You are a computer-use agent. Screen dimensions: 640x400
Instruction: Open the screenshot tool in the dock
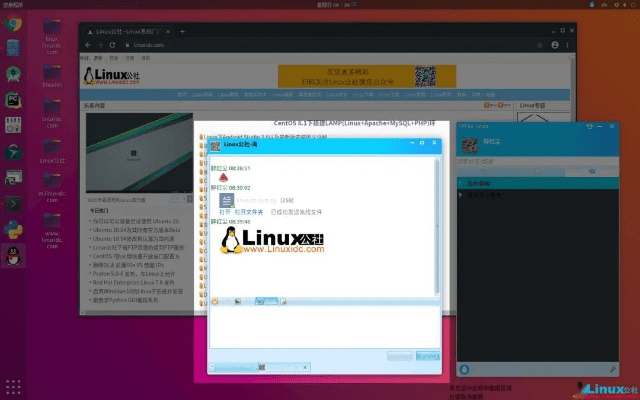[13, 178]
